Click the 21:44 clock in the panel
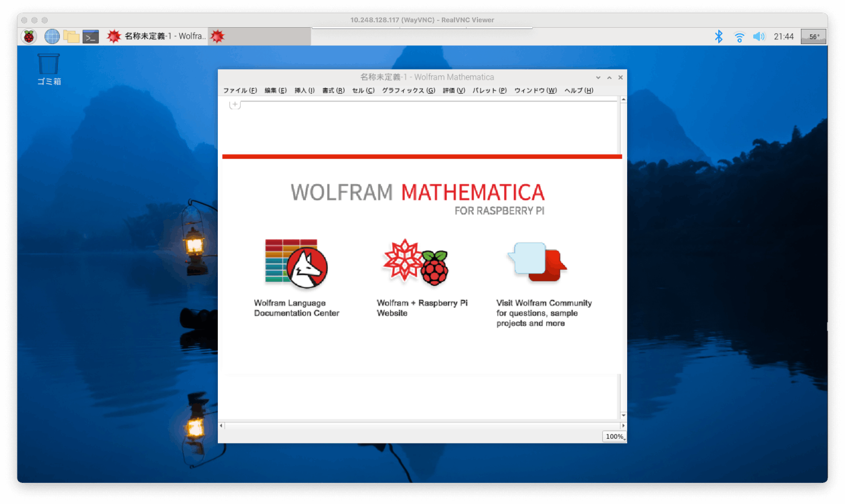 click(783, 37)
